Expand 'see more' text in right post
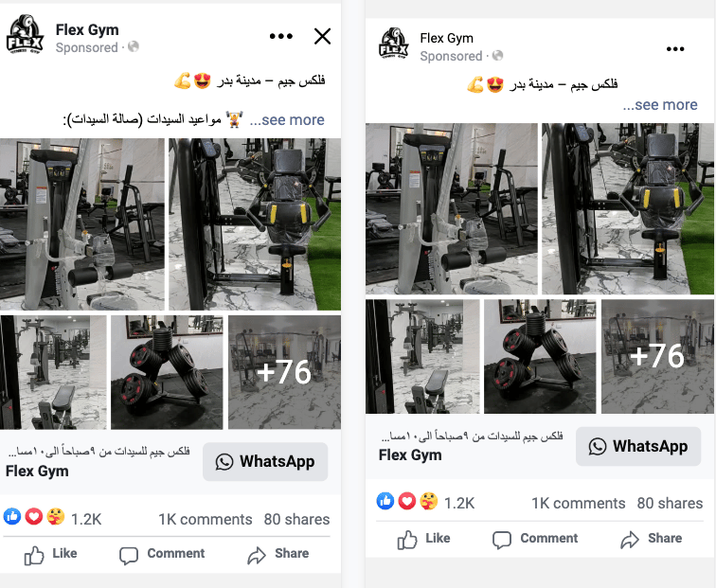Image resolution: width=716 pixels, height=588 pixels. coord(660,104)
